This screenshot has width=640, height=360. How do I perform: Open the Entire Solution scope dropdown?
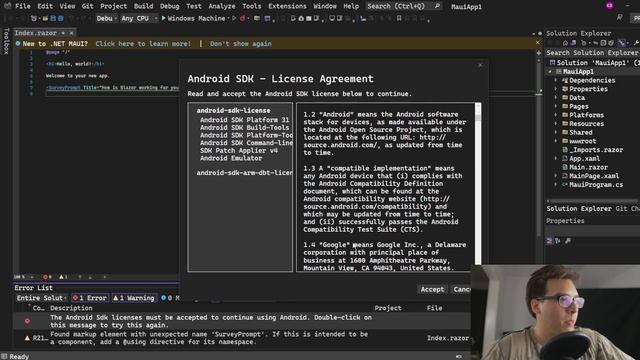coord(41,298)
